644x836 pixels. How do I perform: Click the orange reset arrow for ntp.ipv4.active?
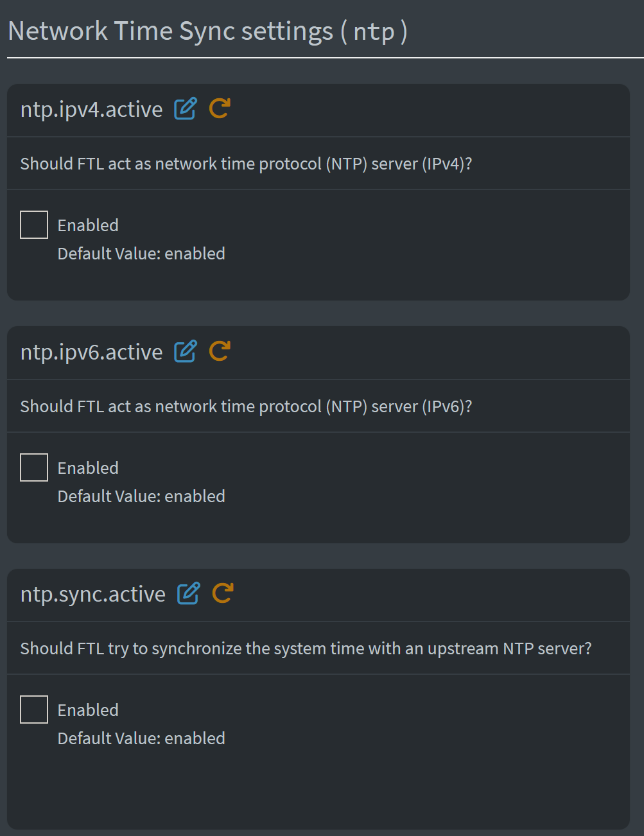click(219, 109)
